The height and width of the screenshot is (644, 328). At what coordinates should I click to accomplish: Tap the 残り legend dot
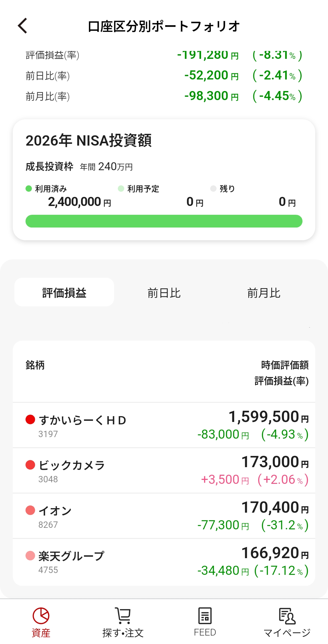pyautogui.click(x=213, y=189)
